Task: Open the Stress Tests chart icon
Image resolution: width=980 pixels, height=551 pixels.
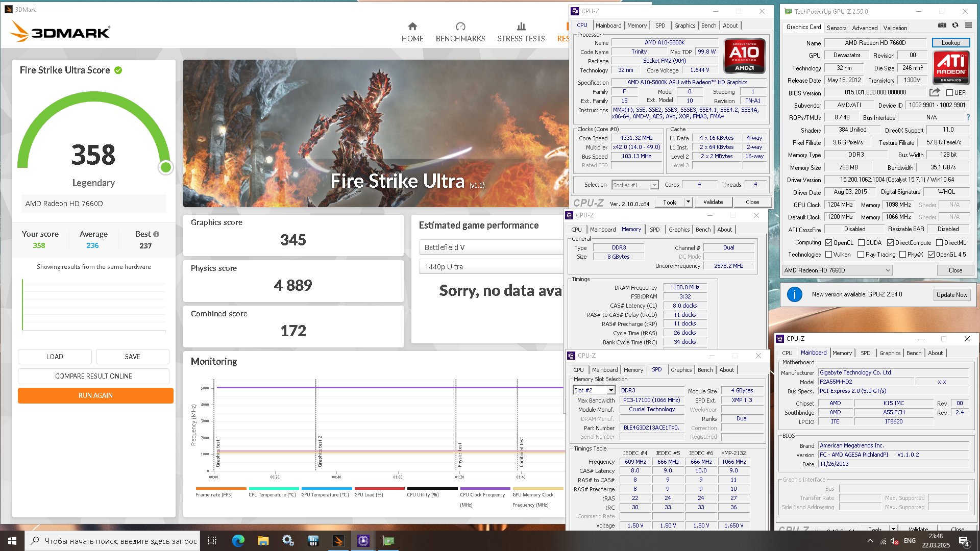Action: click(521, 26)
